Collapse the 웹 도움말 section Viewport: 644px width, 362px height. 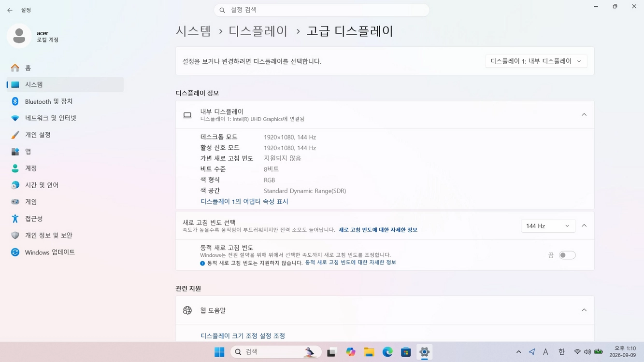[x=584, y=310]
